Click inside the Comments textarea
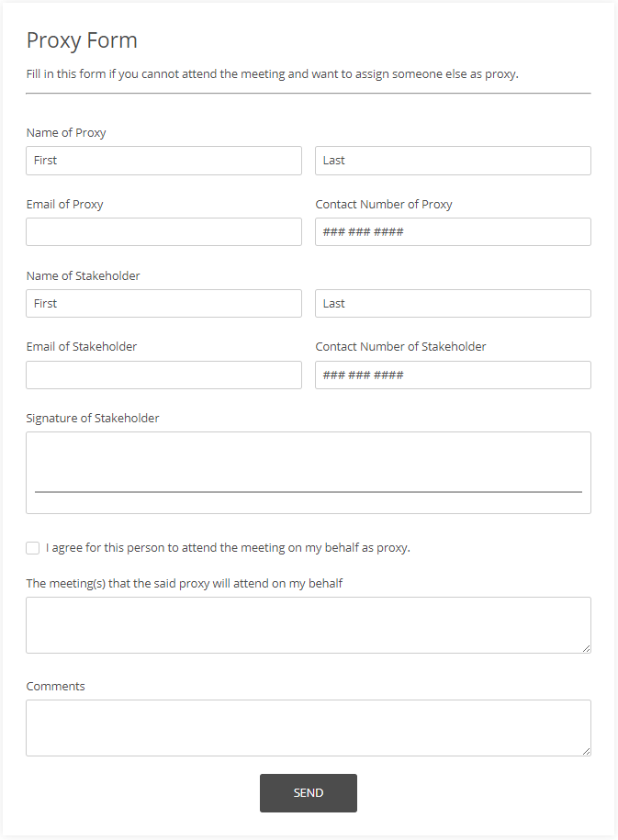Viewport: 618px width, 840px height. pyautogui.click(x=308, y=728)
